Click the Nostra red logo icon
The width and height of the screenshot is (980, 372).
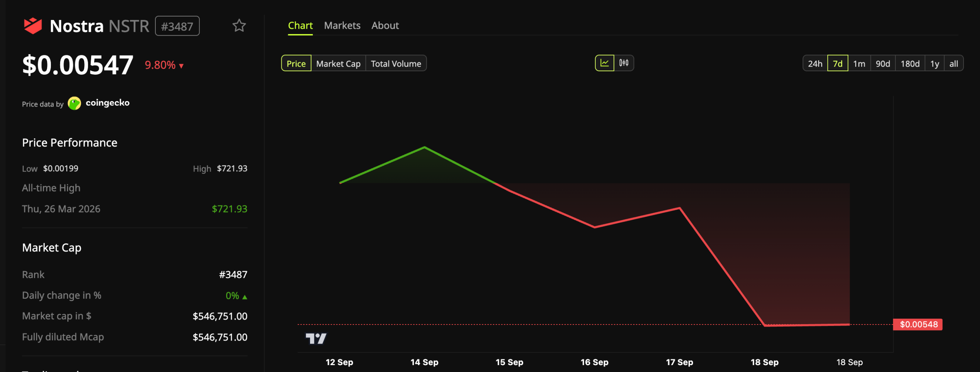33,26
